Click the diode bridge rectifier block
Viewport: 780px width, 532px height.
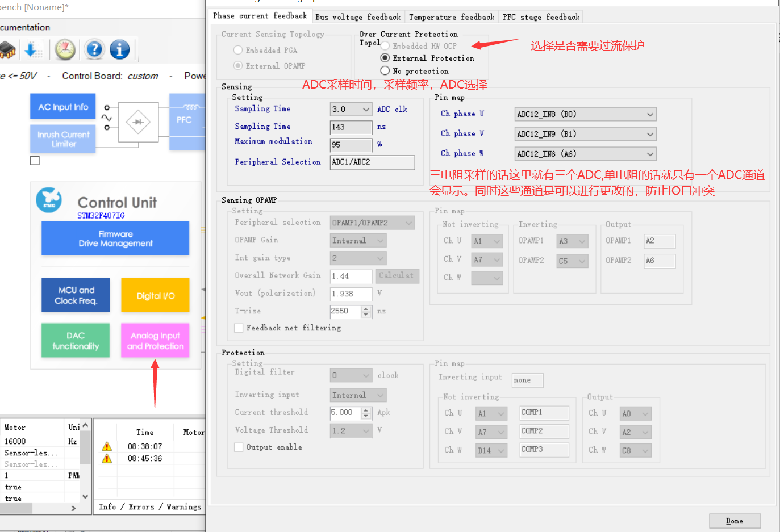tap(138, 122)
